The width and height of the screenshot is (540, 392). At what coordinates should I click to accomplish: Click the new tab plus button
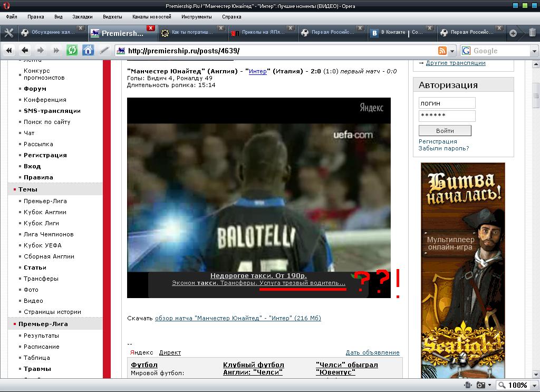coord(513,33)
